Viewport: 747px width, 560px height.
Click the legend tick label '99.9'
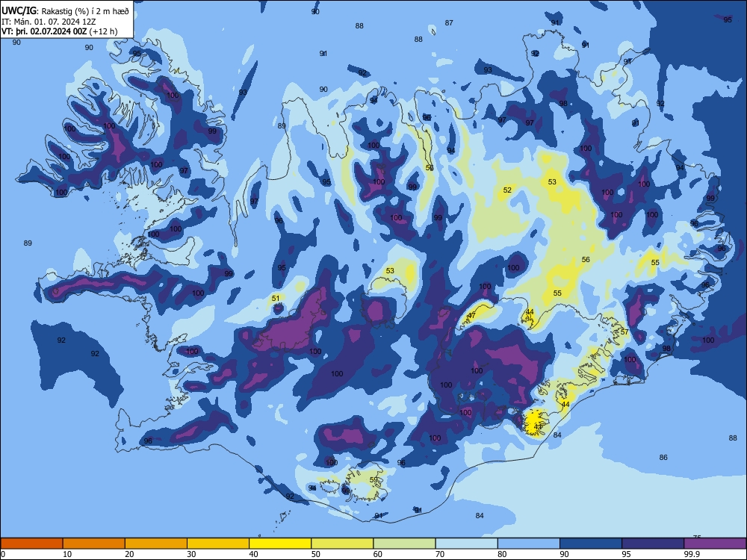[x=692, y=554]
